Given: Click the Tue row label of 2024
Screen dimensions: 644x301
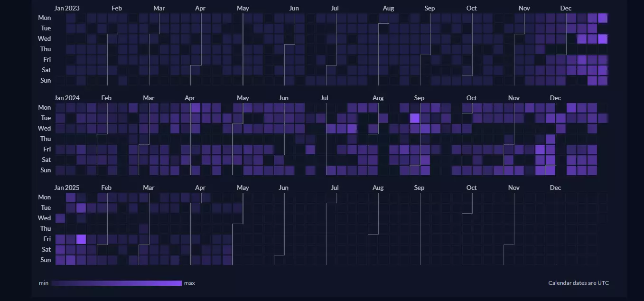Looking at the screenshot, I should [46, 118].
